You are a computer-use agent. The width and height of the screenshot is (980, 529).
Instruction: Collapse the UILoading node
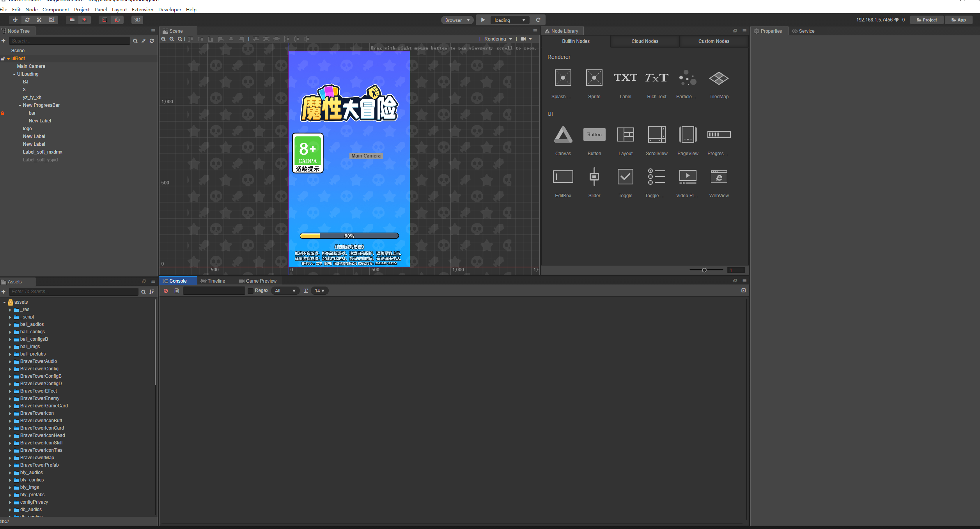pyautogui.click(x=14, y=74)
